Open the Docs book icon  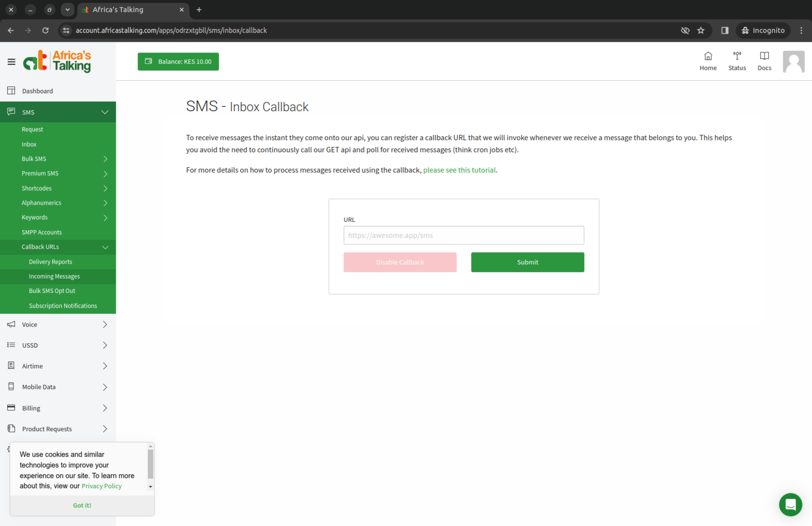click(764, 56)
